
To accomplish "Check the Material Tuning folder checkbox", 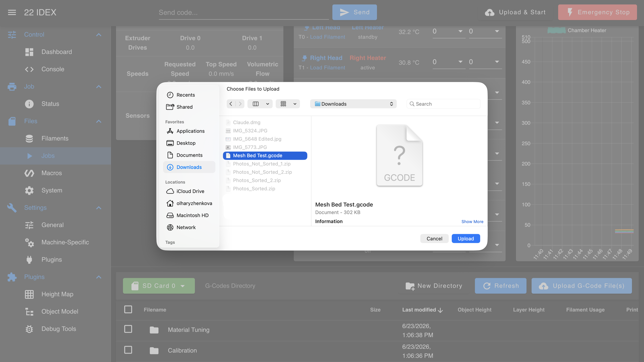I will (x=128, y=329).
